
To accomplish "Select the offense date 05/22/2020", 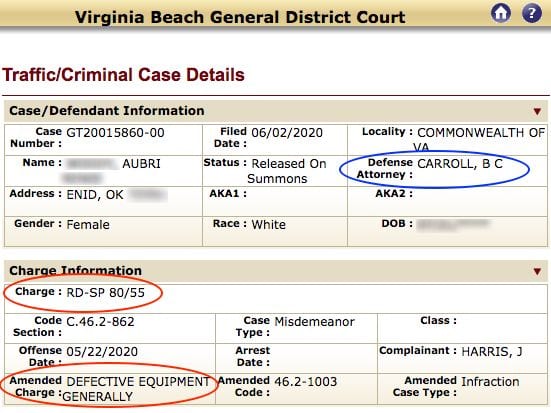I will (x=102, y=352).
